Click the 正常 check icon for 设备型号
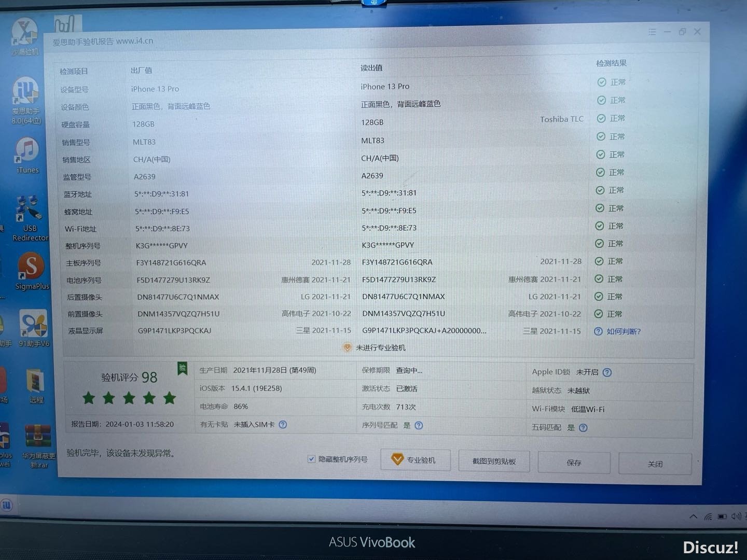This screenshot has height=560, width=747. (x=602, y=82)
